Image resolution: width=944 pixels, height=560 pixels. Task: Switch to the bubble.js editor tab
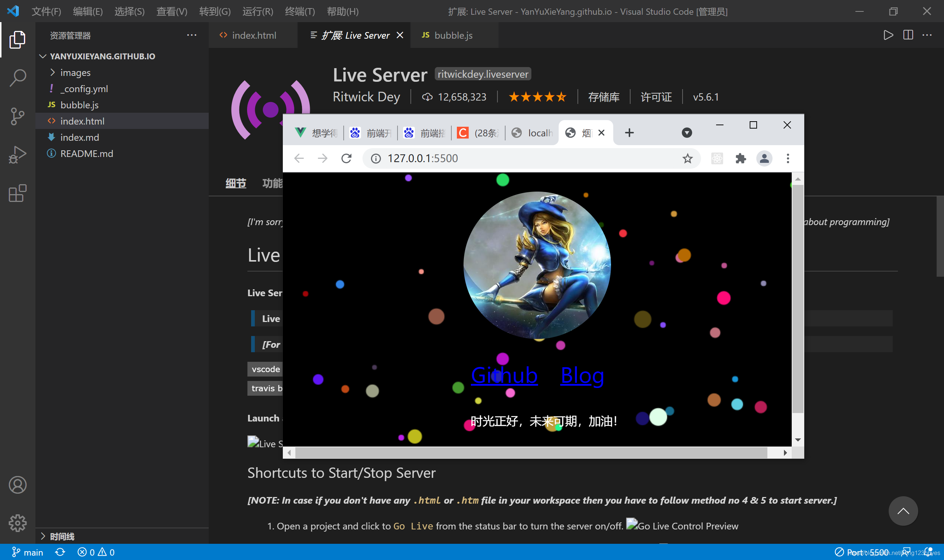453,35
